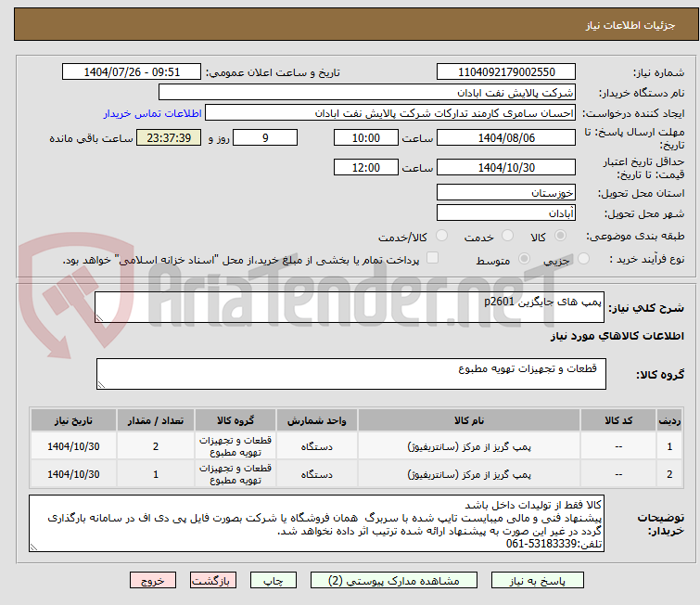Click the remaining days field 9

265,137
